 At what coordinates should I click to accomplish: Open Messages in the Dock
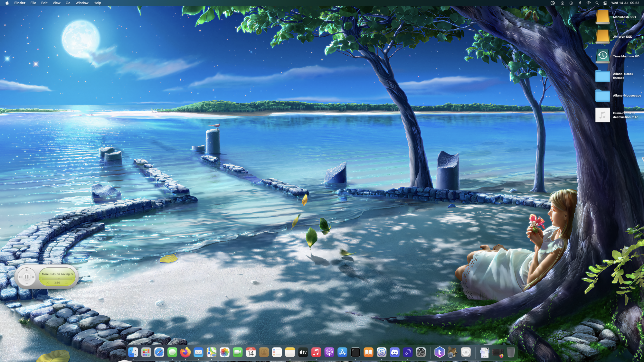172,352
